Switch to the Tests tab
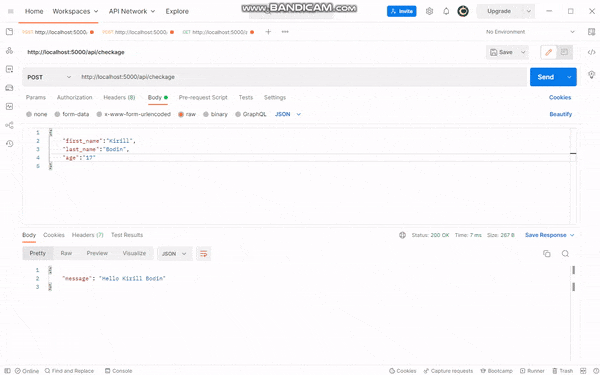The image size is (600, 375). [246, 98]
